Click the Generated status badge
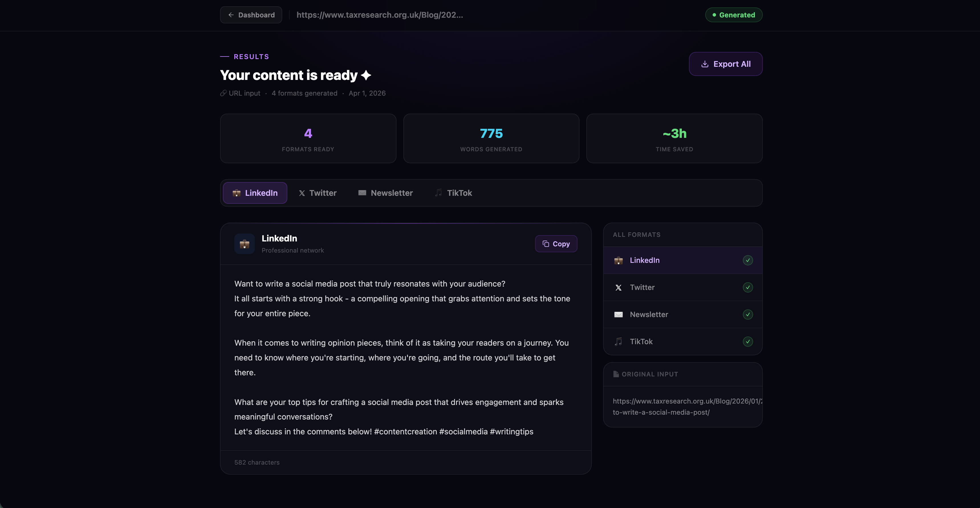980x508 pixels. (x=733, y=15)
